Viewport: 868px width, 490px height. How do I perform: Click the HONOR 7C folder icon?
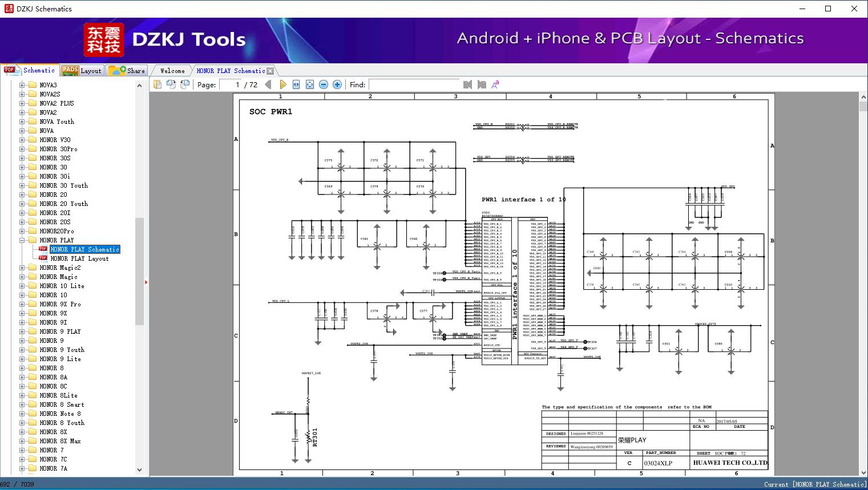point(32,459)
